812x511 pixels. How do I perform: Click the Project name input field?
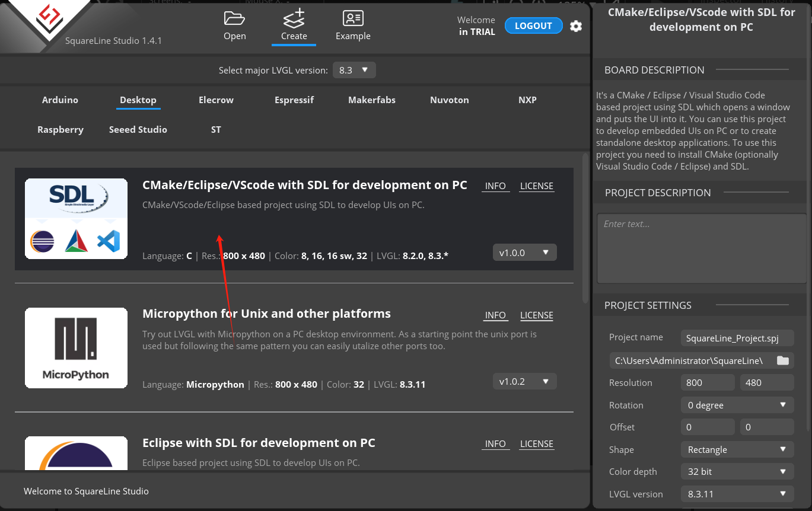pos(737,338)
